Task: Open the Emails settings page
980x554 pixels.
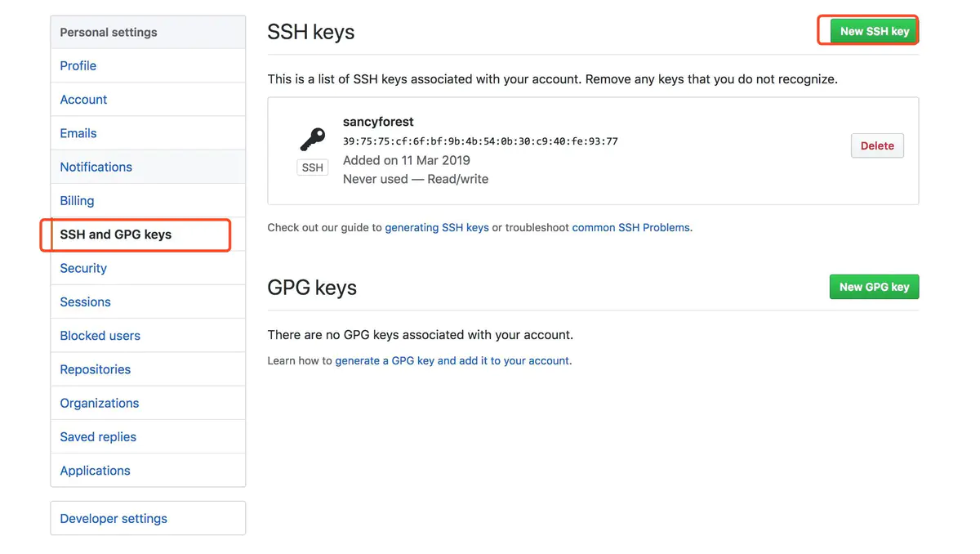Action: tap(78, 133)
